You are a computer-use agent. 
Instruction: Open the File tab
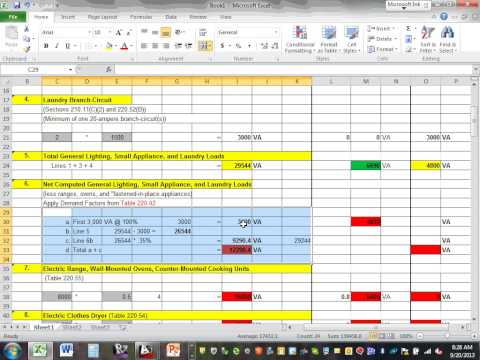[13, 17]
